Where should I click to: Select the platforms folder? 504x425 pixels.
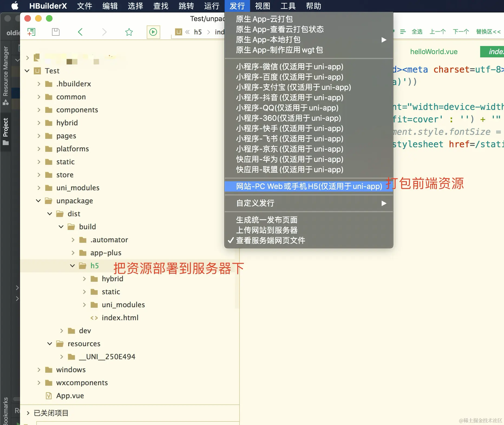[73, 149]
